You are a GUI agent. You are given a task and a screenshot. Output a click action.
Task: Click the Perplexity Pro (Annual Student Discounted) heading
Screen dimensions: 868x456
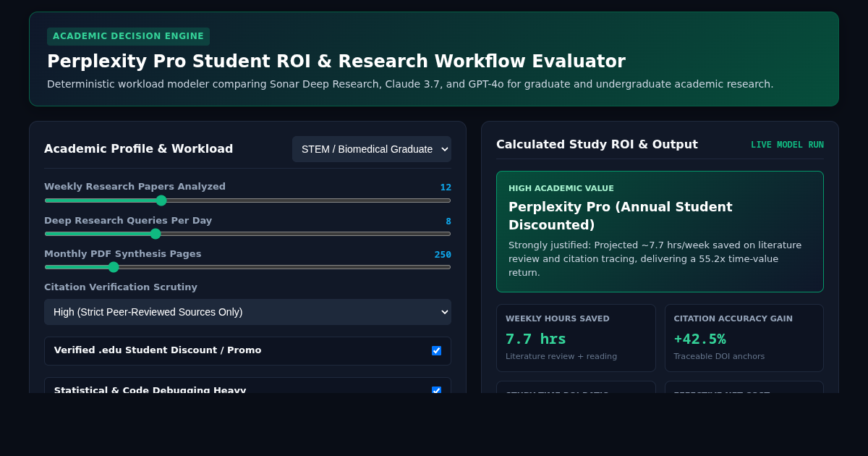(x=621, y=216)
